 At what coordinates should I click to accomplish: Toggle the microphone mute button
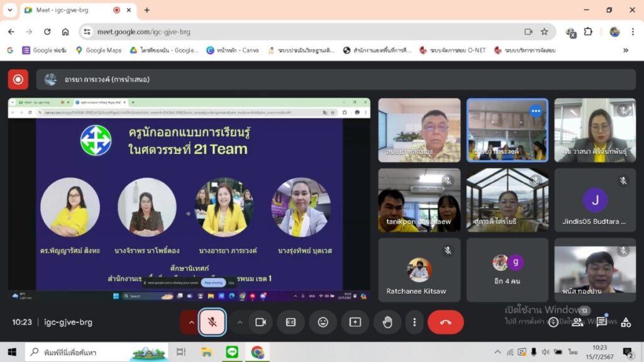coord(213,322)
